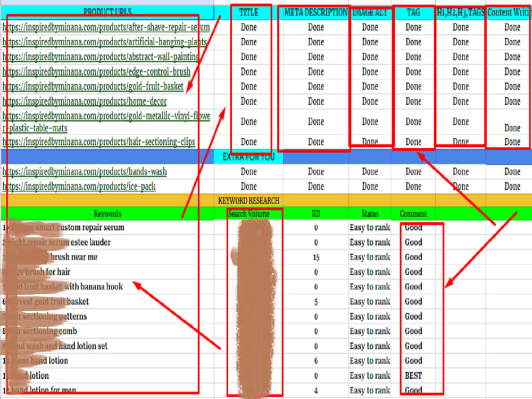
Task: Click the BEST comment cell
Action: pyautogui.click(x=413, y=376)
